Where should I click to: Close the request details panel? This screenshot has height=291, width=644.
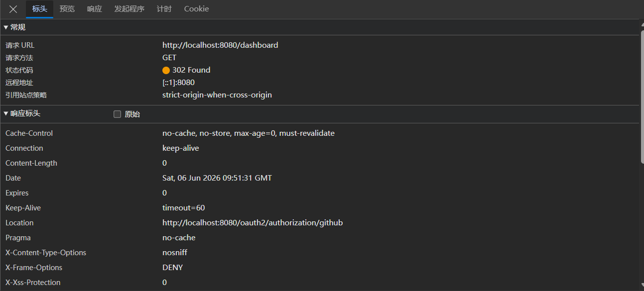click(x=13, y=9)
